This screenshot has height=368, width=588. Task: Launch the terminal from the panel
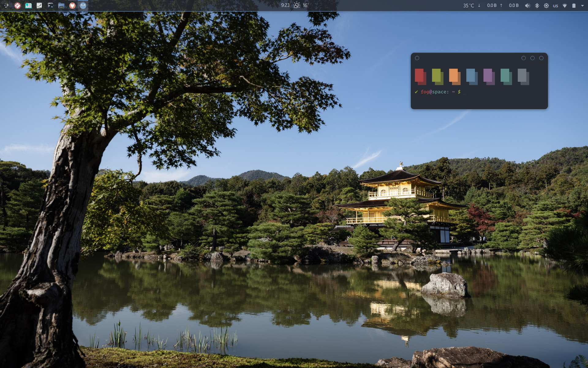pyautogui.click(x=50, y=6)
